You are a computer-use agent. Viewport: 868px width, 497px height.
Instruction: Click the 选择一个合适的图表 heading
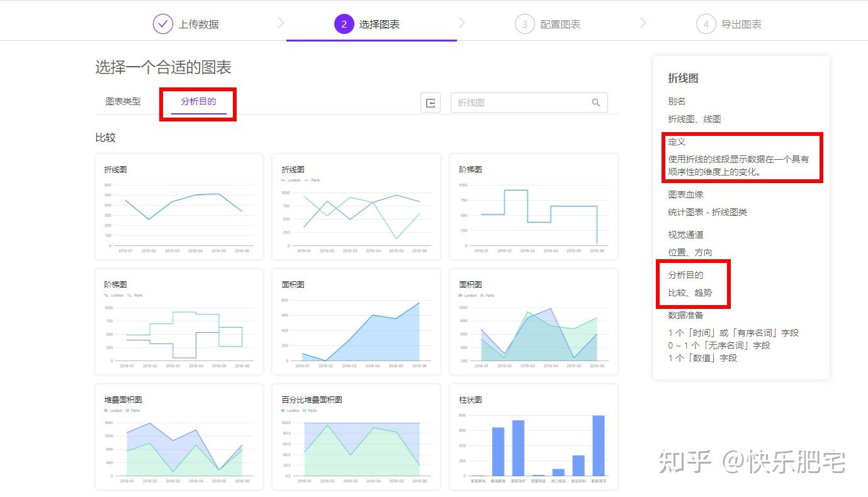(x=164, y=67)
